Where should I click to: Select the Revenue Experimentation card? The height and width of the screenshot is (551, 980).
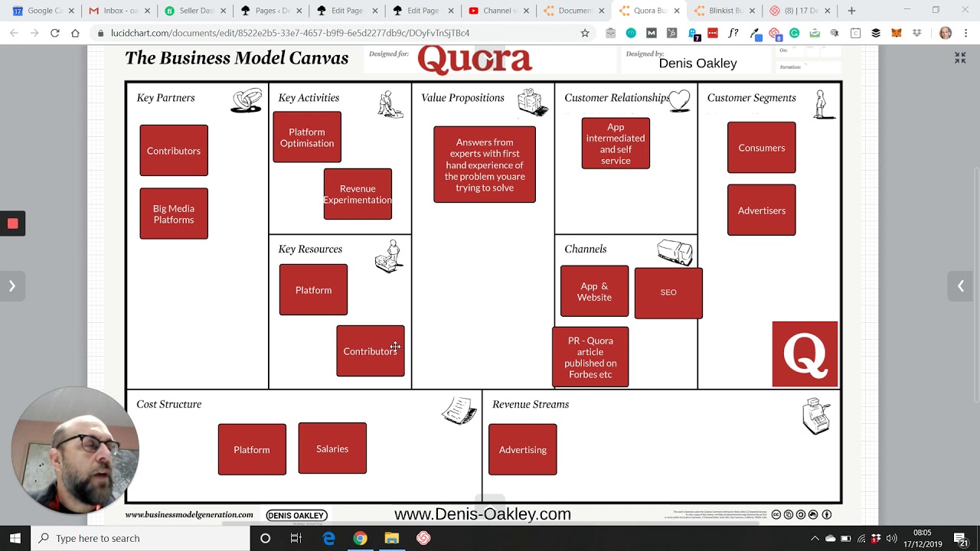(358, 194)
